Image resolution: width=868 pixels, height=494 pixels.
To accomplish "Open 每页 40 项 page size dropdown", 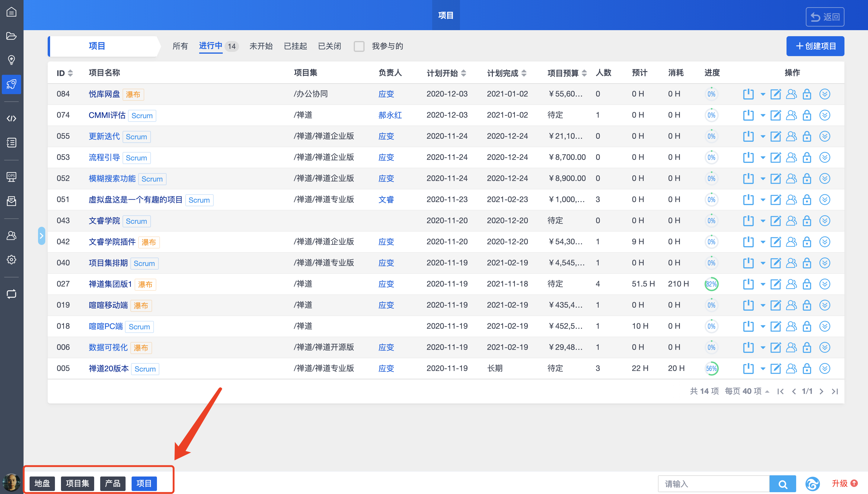I will point(747,391).
